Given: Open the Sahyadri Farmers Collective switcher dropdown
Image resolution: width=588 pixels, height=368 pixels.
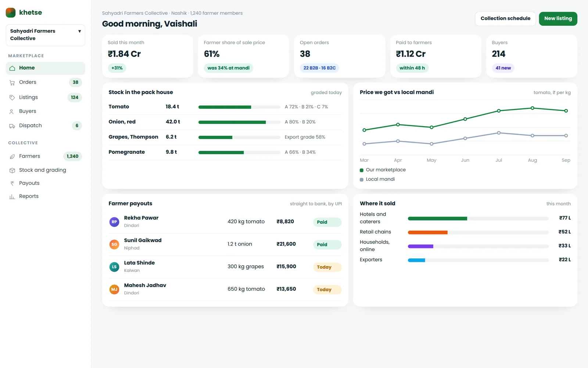Looking at the screenshot, I should (46, 35).
